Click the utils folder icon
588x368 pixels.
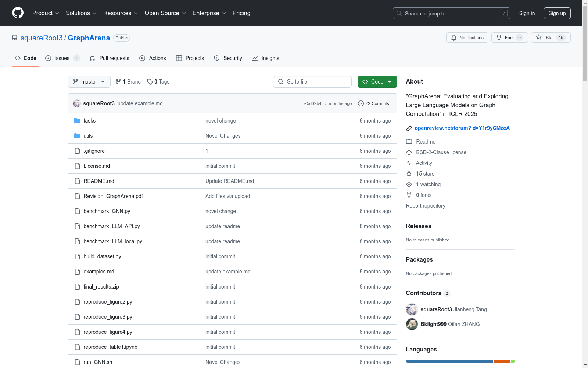tap(77, 136)
